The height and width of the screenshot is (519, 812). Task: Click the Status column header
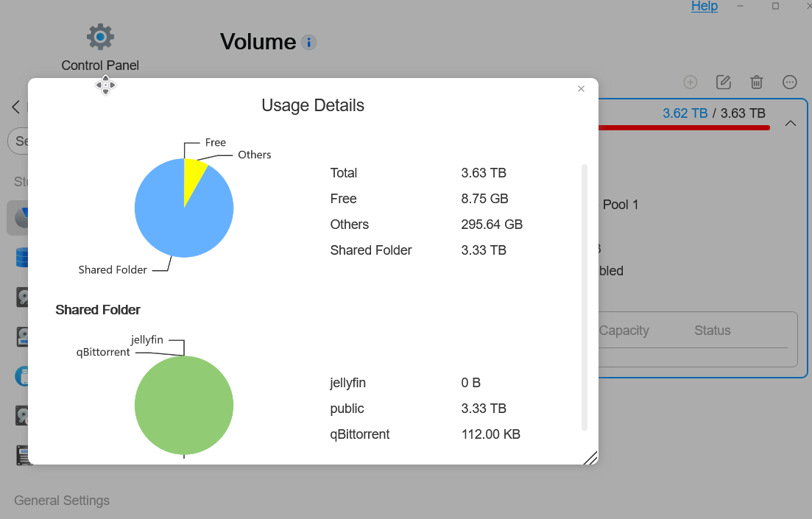click(712, 331)
